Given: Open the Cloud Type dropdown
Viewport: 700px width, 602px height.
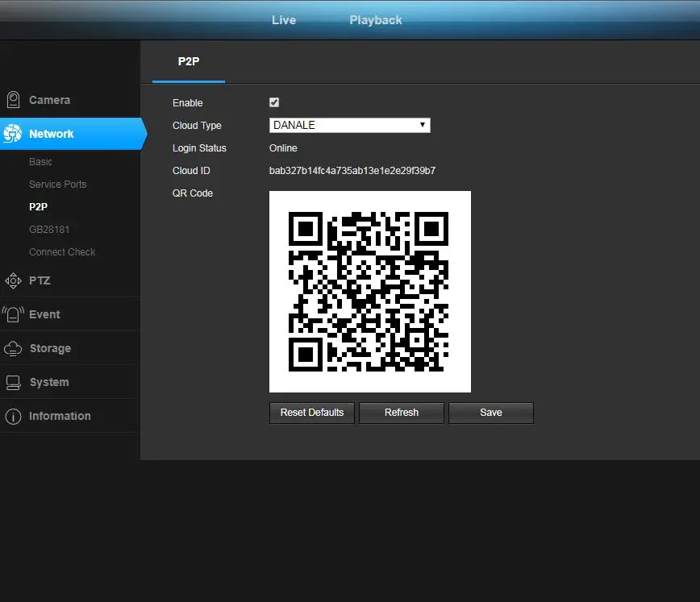Looking at the screenshot, I should pos(349,126).
